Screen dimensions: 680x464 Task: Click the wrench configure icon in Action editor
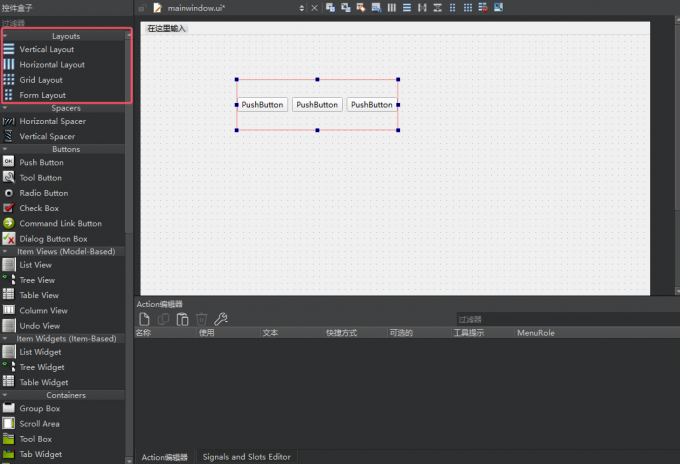click(x=221, y=319)
